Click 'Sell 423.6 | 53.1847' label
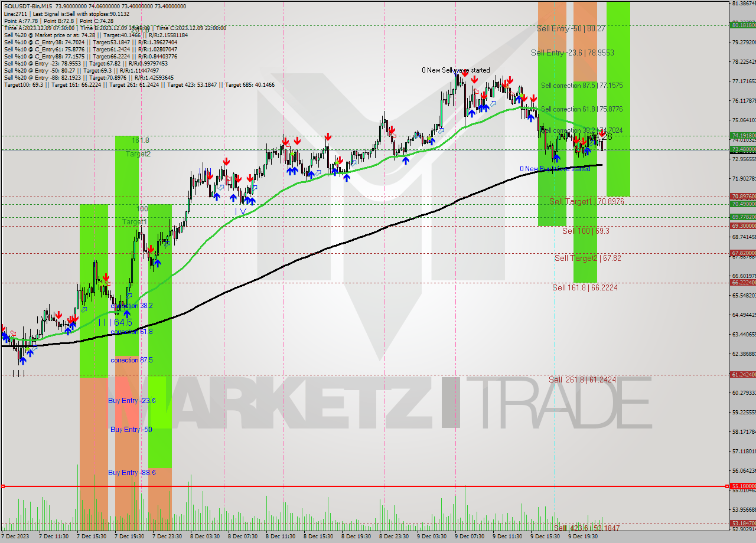 tap(586, 528)
